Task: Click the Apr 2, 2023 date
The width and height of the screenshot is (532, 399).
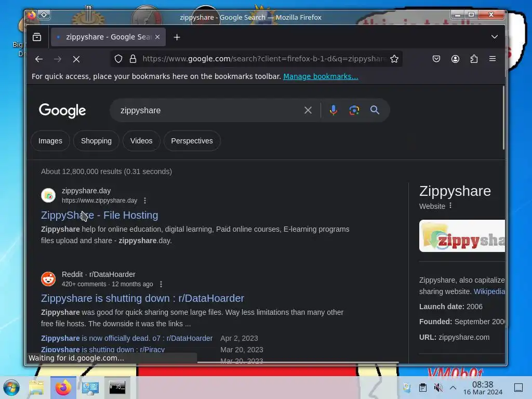Action: (239, 338)
